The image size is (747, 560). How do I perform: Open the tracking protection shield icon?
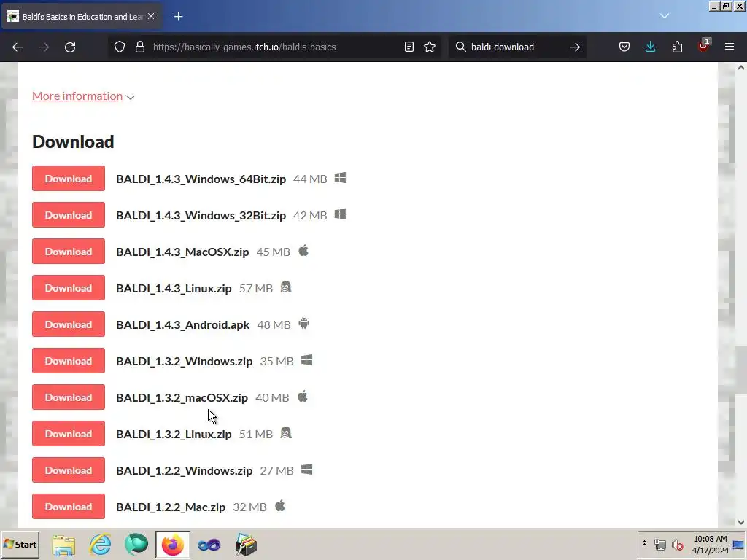(120, 47)
